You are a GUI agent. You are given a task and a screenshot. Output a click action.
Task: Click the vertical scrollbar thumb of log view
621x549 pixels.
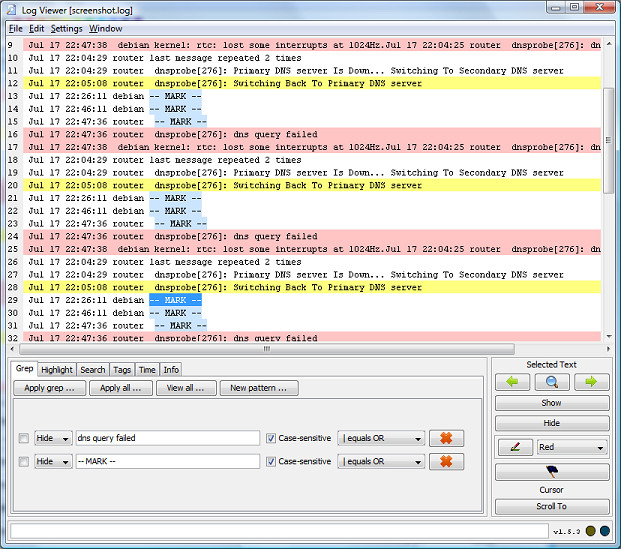(x=608, y=140)
